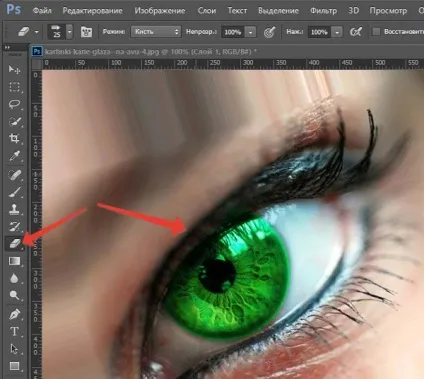This screenshot has width=424, height=379.
Task: Select the Path Selection tool
Action: (14, 349)
